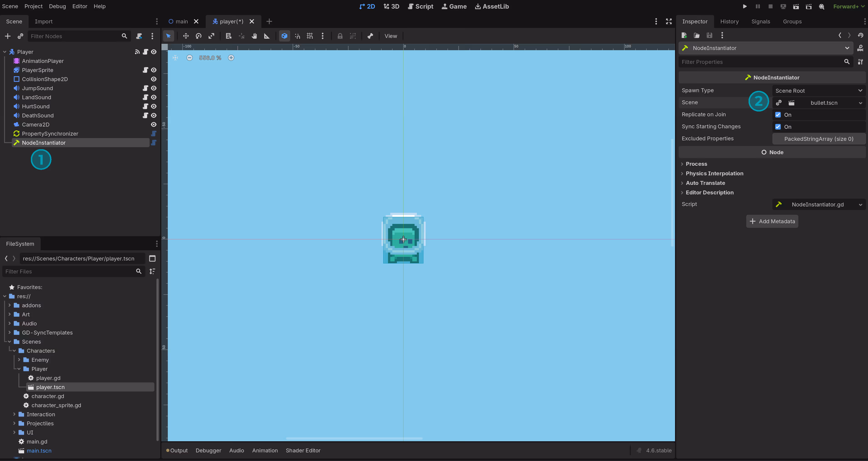This screenshot has width=868, height=461.
Task: Hide the PlayerSprite node
Action: pos(154,70)
